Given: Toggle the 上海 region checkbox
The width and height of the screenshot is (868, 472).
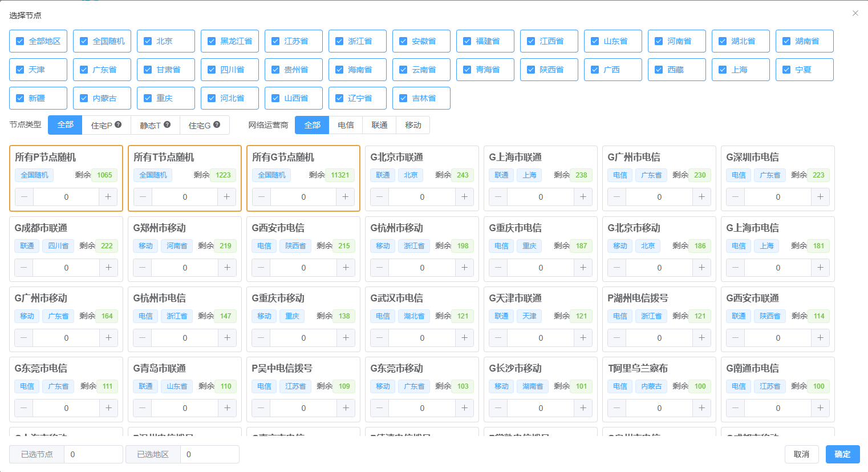Looking at the screenshot, I should [x=723, y=70].
